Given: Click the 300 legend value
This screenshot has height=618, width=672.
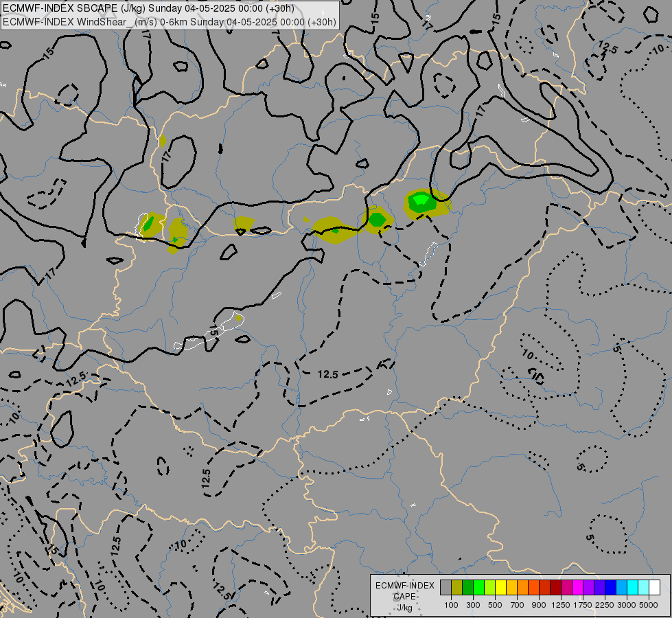Looking at the screenshot, I should [473, 605].
